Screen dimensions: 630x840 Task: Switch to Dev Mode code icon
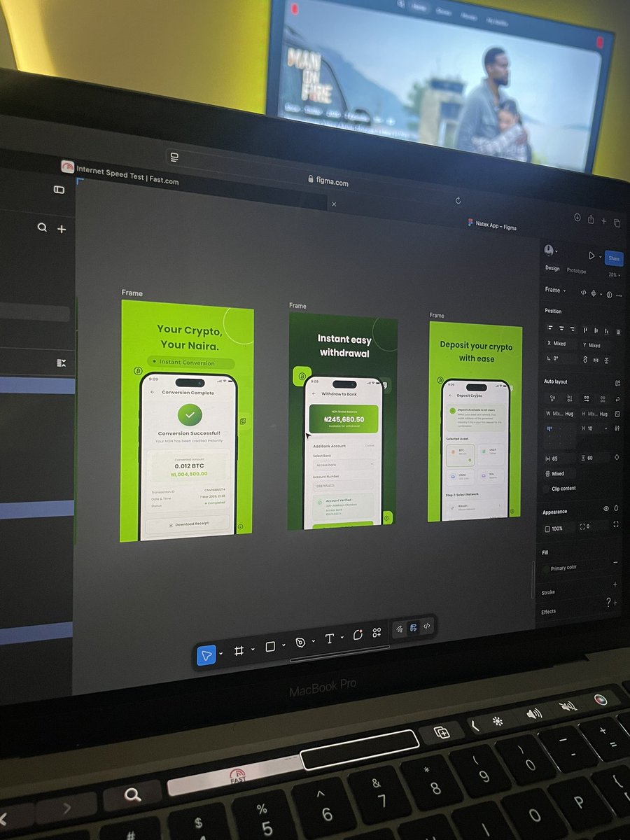pyautogui.click(x=426, y=626)
